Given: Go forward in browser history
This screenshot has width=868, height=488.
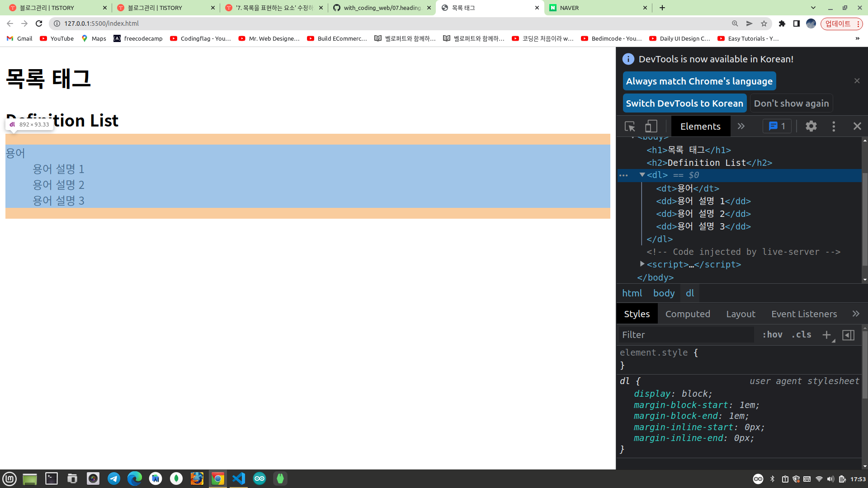Looking at the screenshot, I should 24,23.
